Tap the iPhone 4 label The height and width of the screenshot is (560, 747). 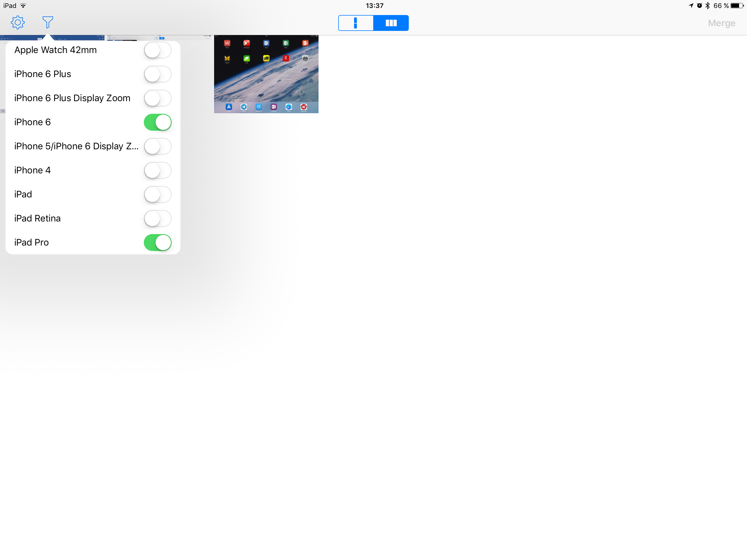33,170
